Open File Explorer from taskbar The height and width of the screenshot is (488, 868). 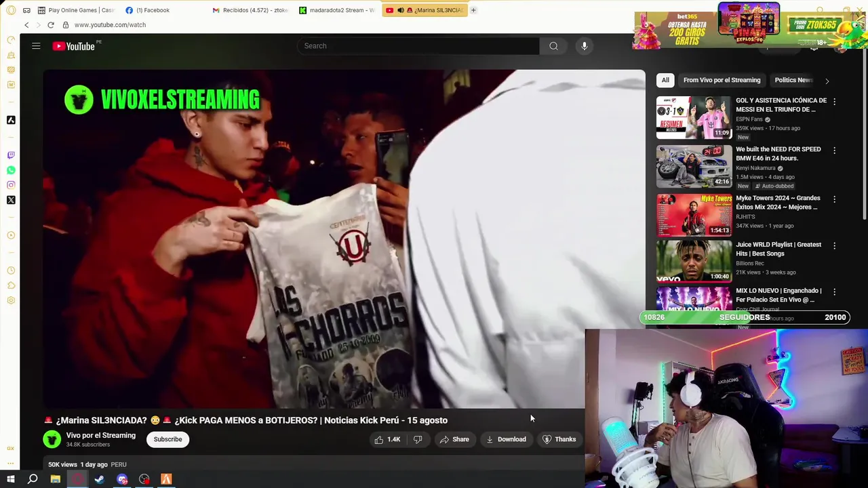[55, 479]
